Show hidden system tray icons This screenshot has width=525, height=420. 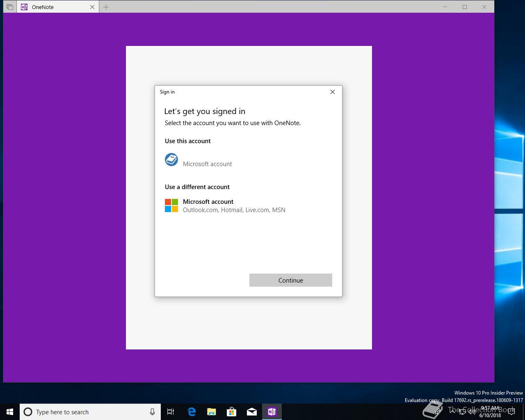[453, 412]
